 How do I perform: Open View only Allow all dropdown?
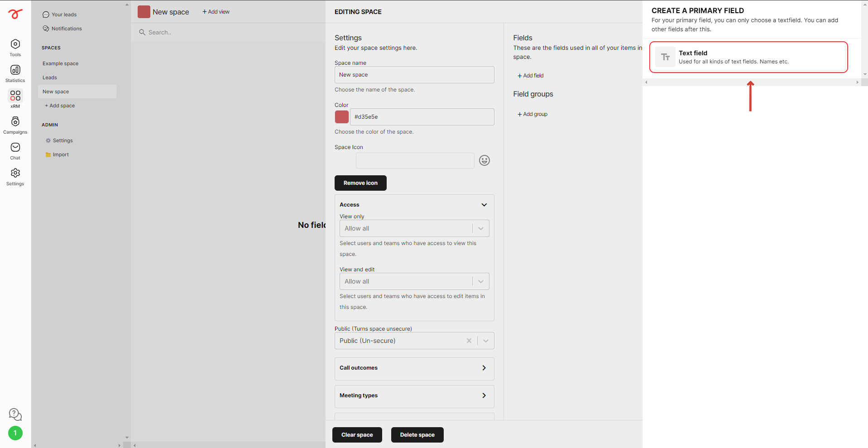click(414, 228)
